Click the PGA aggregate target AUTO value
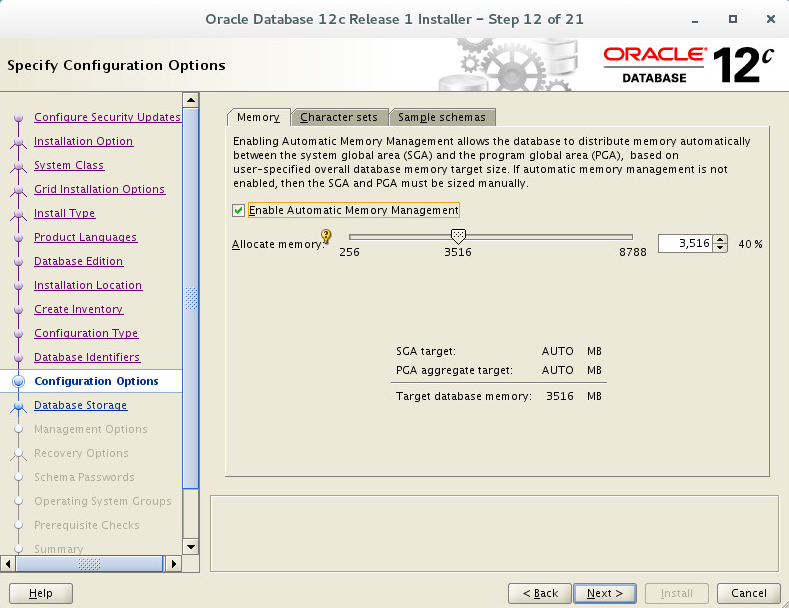Screen dimensions: 789x608 coord(558,370)
